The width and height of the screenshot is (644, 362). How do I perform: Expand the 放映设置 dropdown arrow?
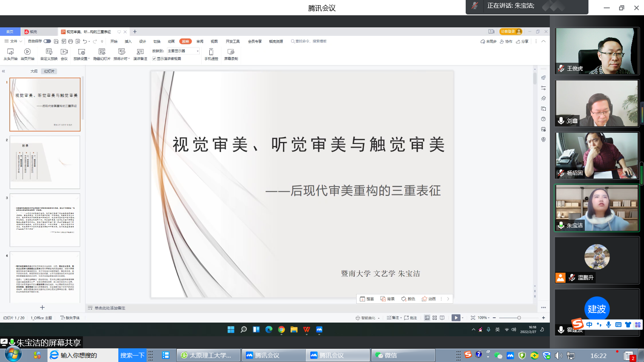(89, 59)
